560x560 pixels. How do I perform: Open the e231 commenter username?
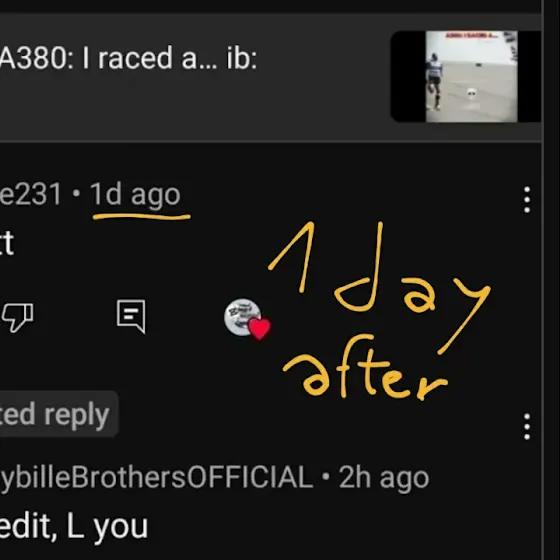point(31,195)
